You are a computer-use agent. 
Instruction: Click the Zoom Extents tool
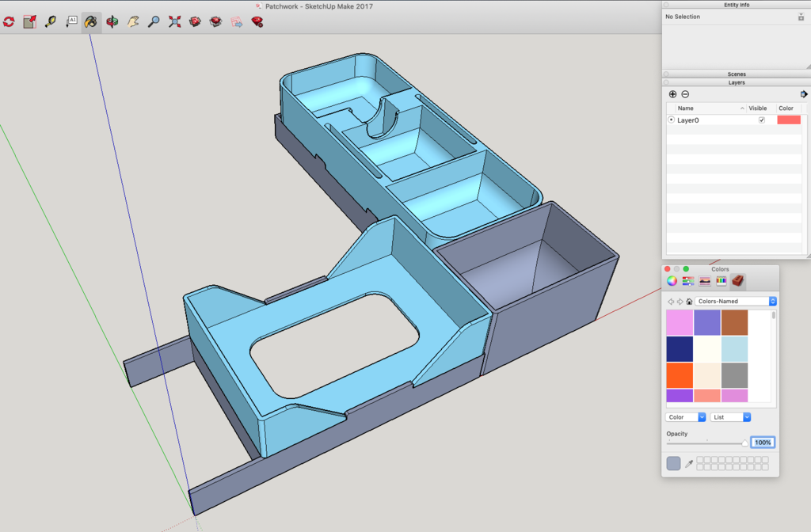(174, 22)
